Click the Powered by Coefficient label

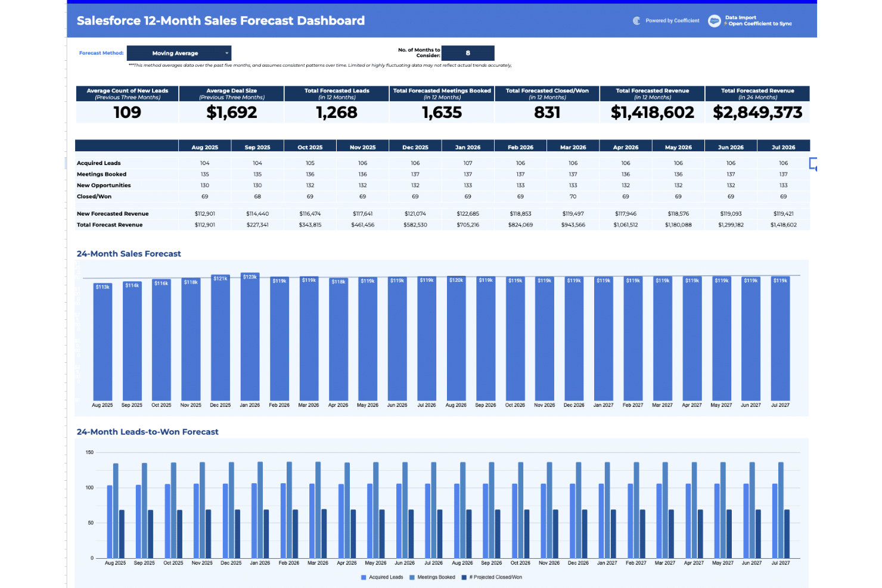coord(672,20)
